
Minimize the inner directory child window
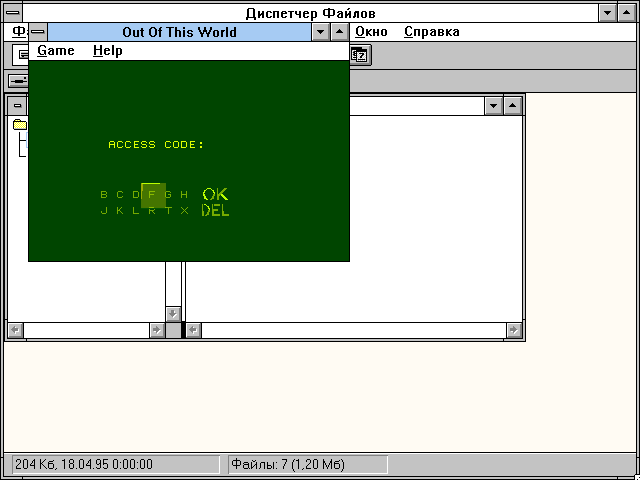pyautogui.click(x=493, y=106)
